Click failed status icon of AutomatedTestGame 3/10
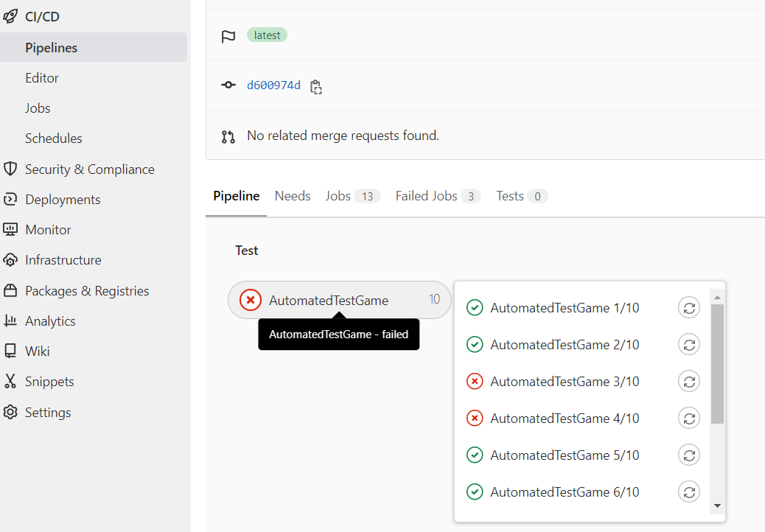 [x=475, y=382]
